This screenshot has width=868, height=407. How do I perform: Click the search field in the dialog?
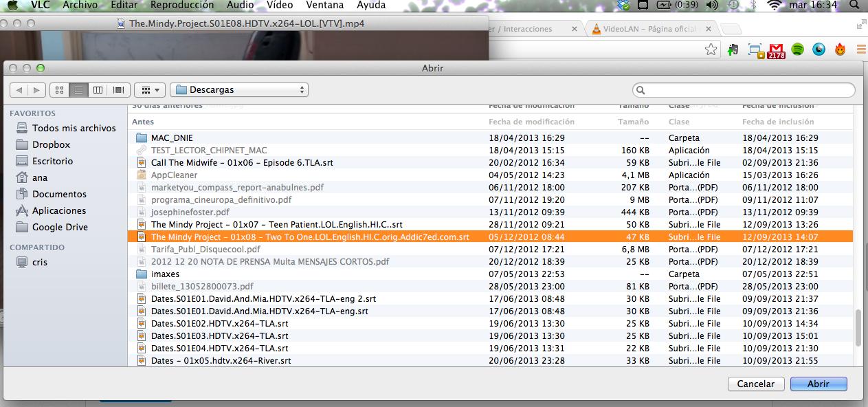(x=744, y=90)
